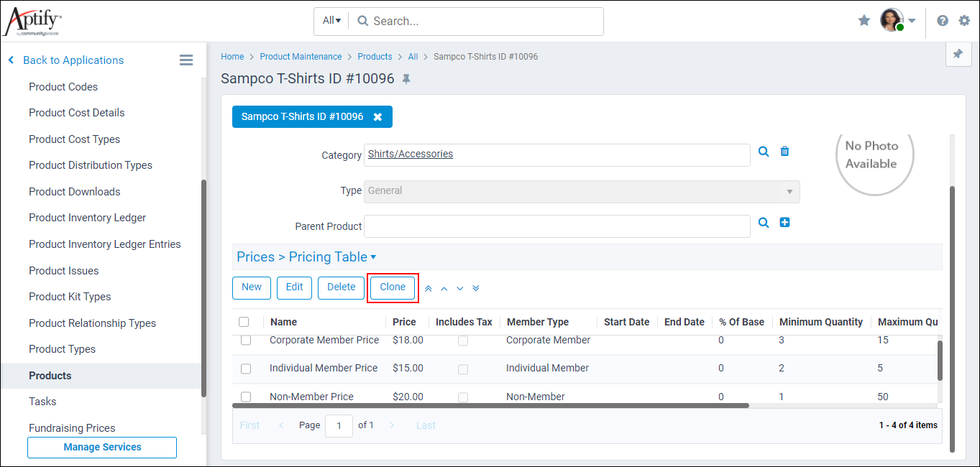Image resolution: width=980 pixels, height=467 pixels.
Task: Go to Product Maintenance breadcrumb link
Action: pos(301,57)
